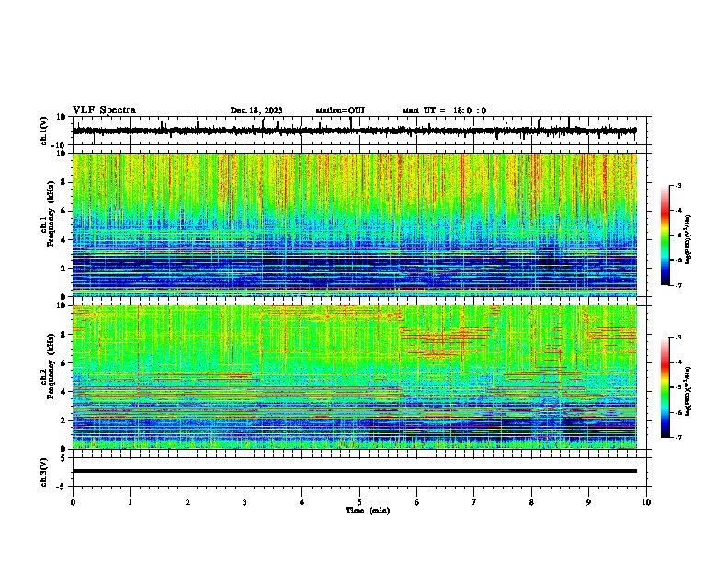728x563 pixels.
Task: Click time axis tick label "3"
Action: tap(245, 502)
